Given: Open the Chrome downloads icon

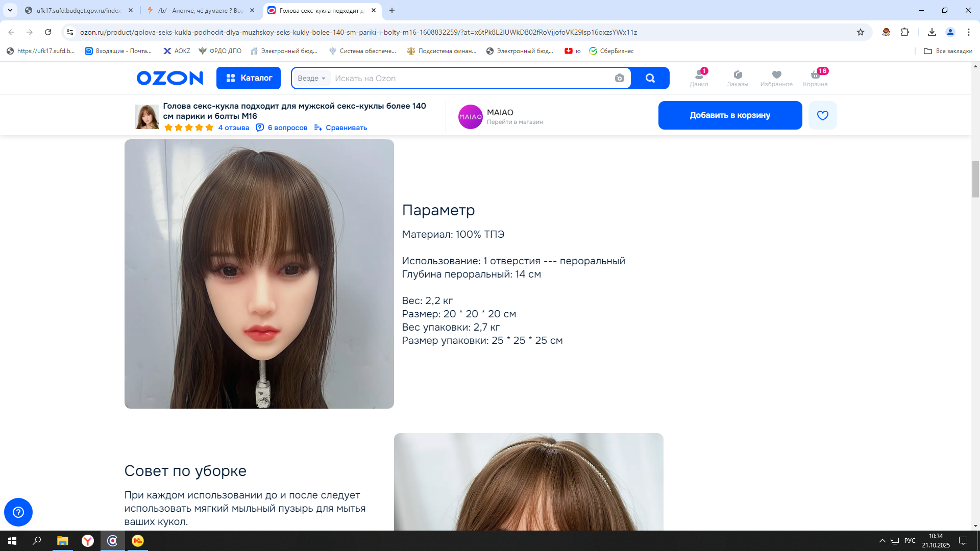Looking at the screenshot, I should coord(932,32).
